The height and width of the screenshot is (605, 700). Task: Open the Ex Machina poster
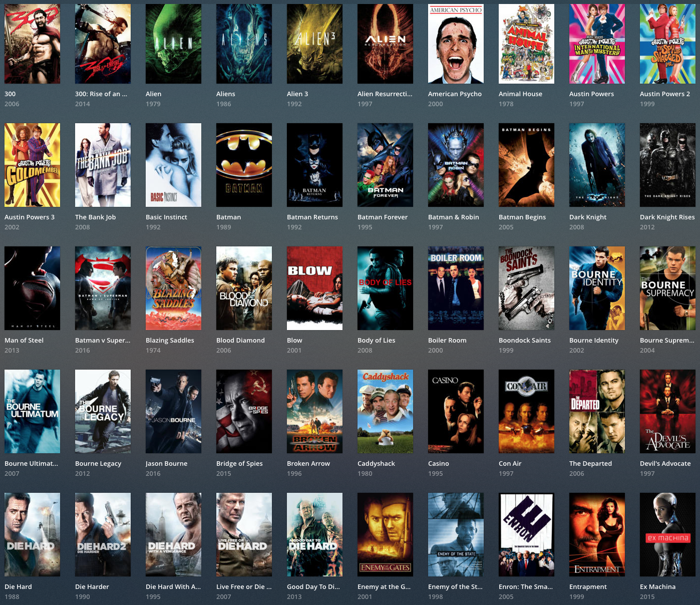point(667,534)
